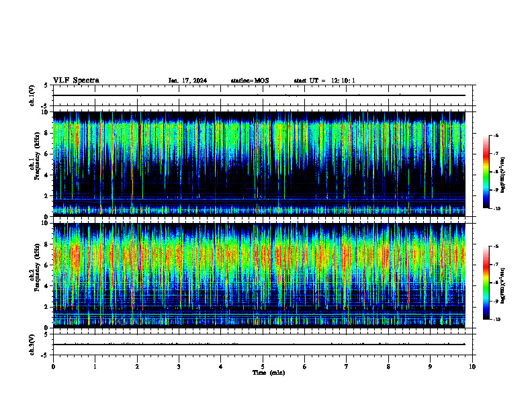Click the time axis tick label "0"

(53, 367)
